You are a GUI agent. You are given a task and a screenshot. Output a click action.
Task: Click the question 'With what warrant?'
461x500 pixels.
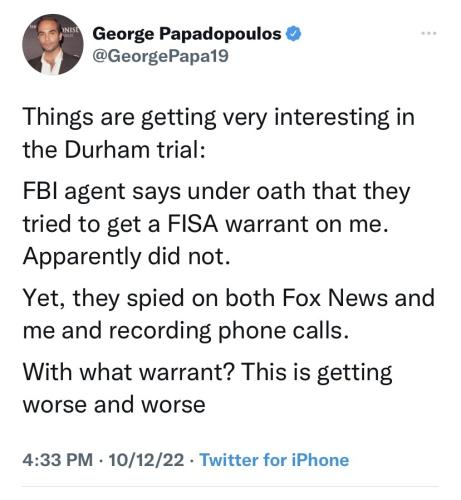(x=128, y=371)
